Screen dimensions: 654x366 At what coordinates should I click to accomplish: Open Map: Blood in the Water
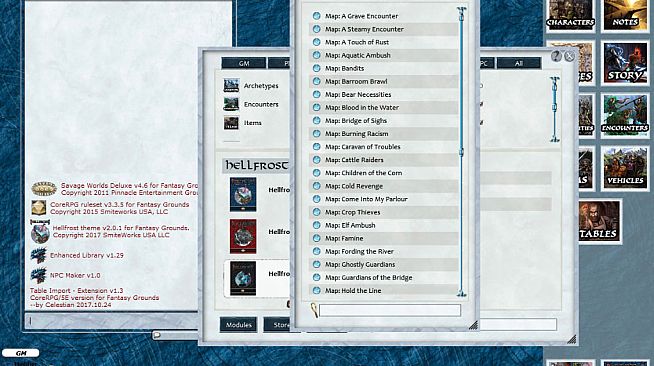click(362, 107)
